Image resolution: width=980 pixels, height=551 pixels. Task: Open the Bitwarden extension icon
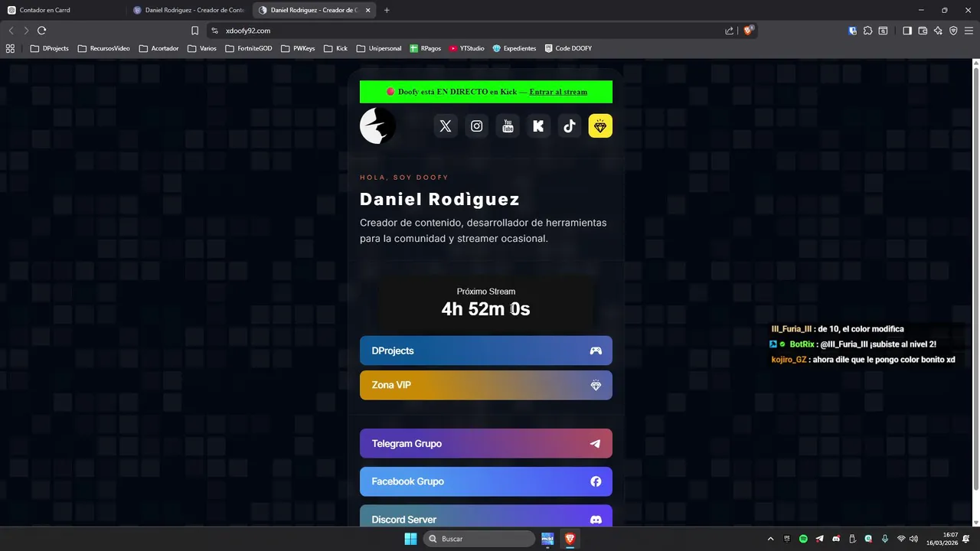[853, 31]
